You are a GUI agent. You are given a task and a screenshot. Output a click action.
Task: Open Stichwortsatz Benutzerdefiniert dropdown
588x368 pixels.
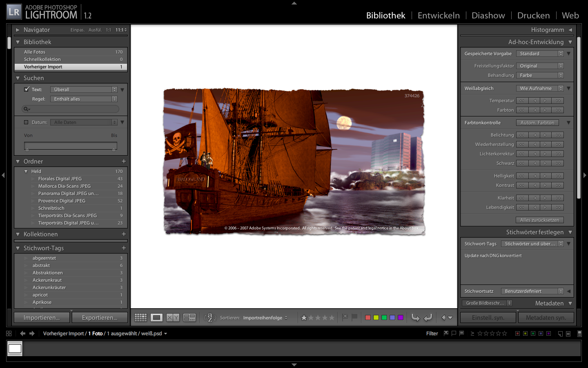(532, 291)
